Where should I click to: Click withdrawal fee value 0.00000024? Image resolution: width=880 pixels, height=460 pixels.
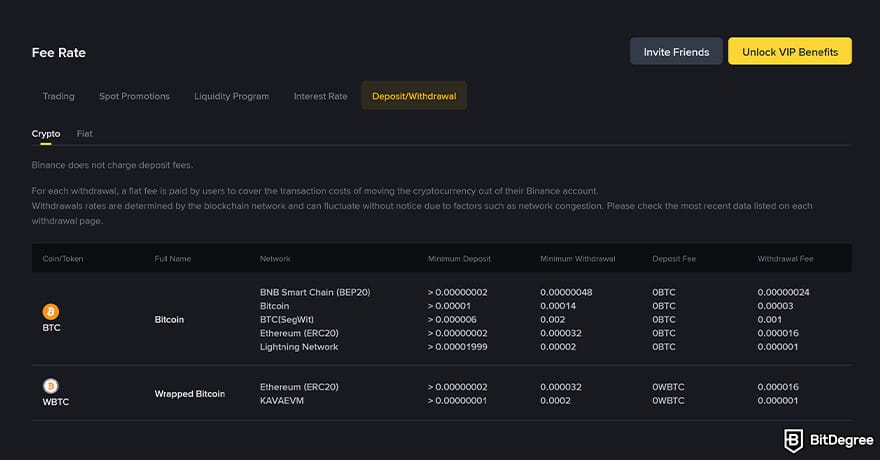point(783,292)
